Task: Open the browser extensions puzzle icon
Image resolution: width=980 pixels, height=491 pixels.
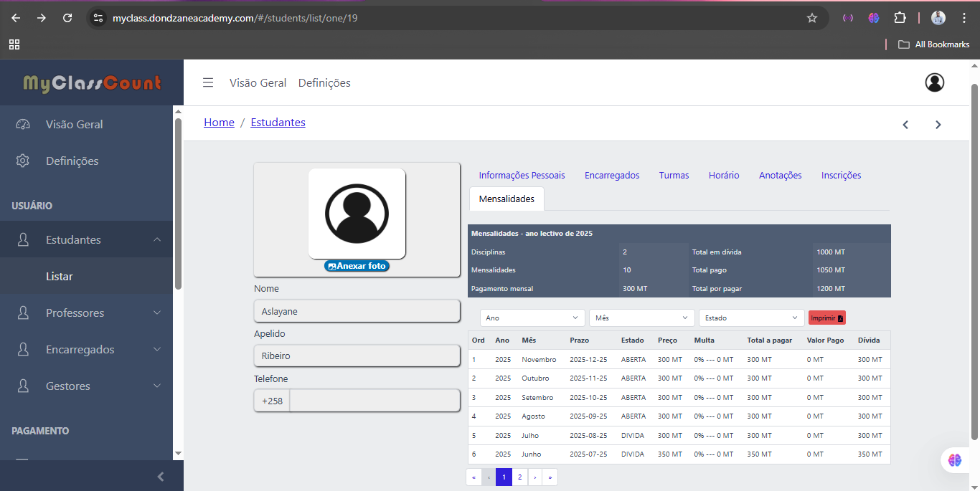Action: 900,18
